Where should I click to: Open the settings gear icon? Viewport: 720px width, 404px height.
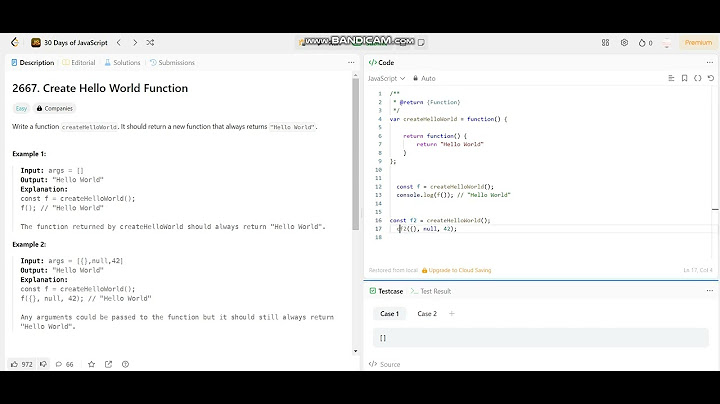pyautogui.click(x=624, y=43)
